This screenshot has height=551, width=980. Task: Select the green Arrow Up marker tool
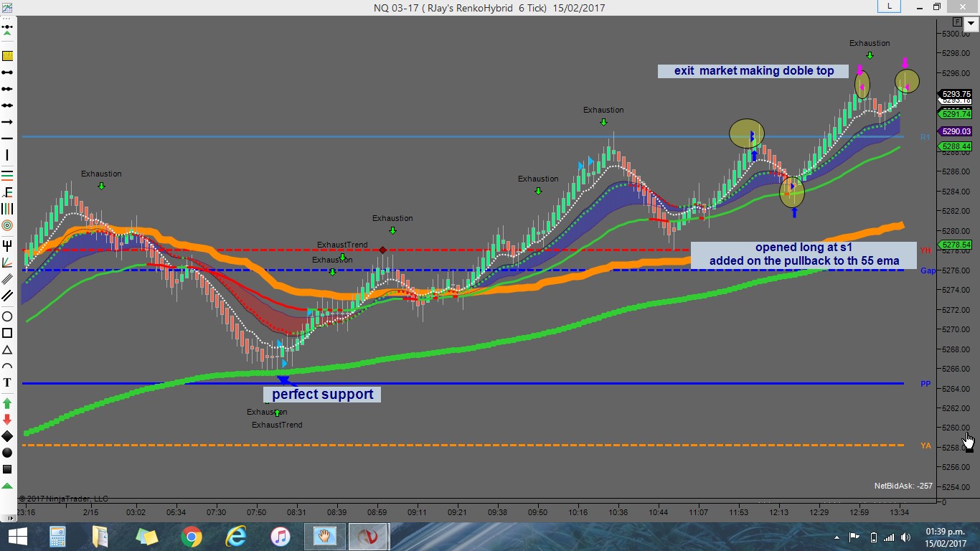[x=7, y=403]
